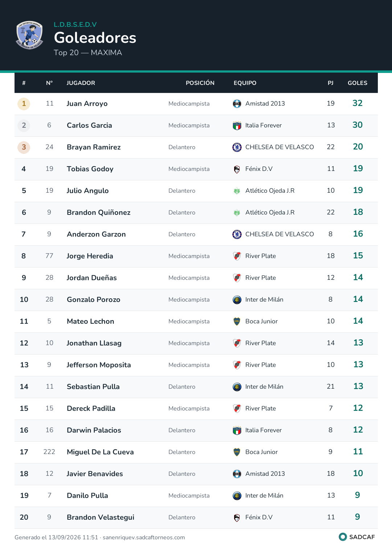Click Chelsea crest in Brayan Ramirez row
This screenshot has width=392, height=556.
point(237,147)
